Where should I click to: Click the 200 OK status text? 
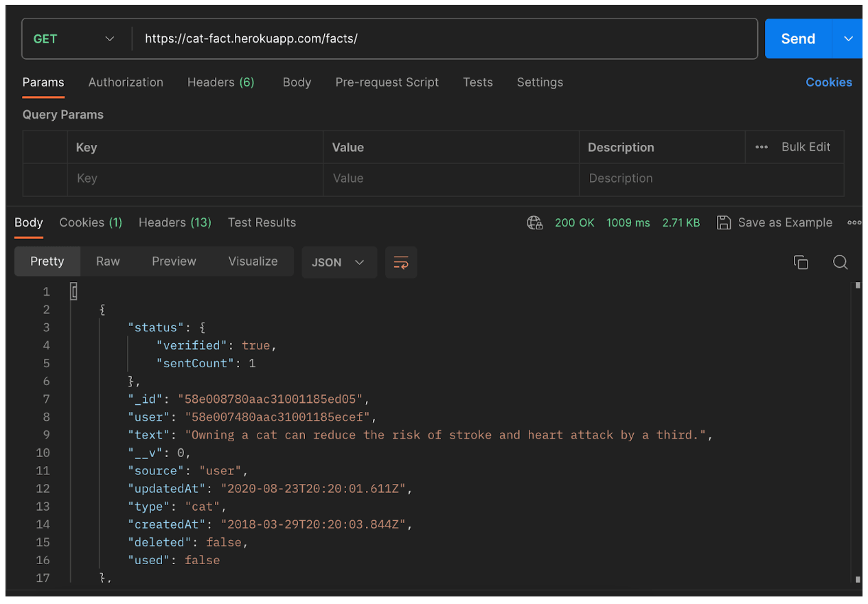(x=575, y=222)
